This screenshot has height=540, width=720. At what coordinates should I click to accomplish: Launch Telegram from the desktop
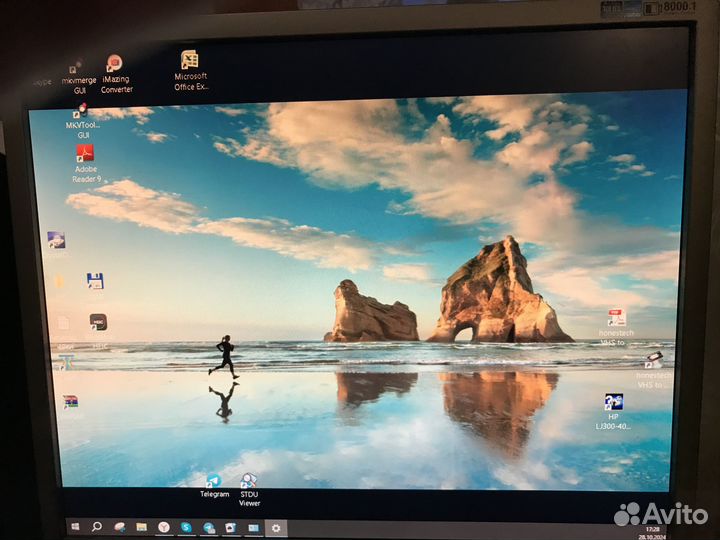pyautogui.click(x=214, y=486)
